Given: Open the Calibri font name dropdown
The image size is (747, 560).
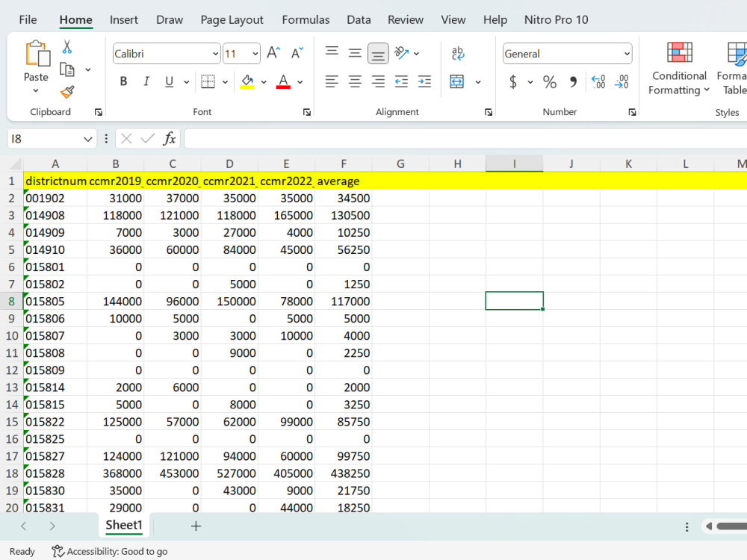Looking at the screenshot, I should [215, 53].
